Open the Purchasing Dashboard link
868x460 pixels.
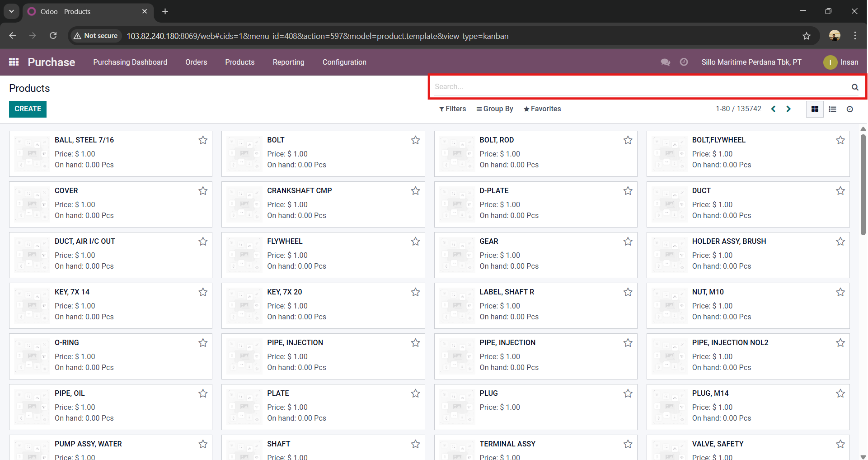130,62
